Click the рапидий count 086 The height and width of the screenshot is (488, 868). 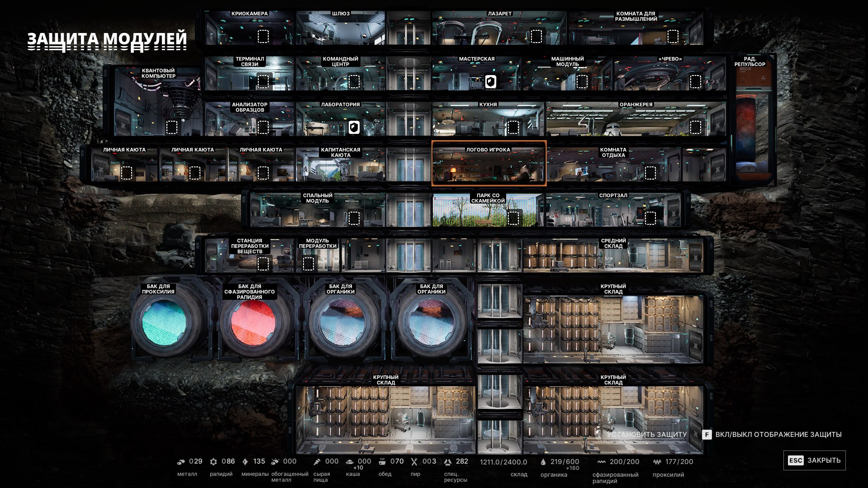[x=228, y=461]
